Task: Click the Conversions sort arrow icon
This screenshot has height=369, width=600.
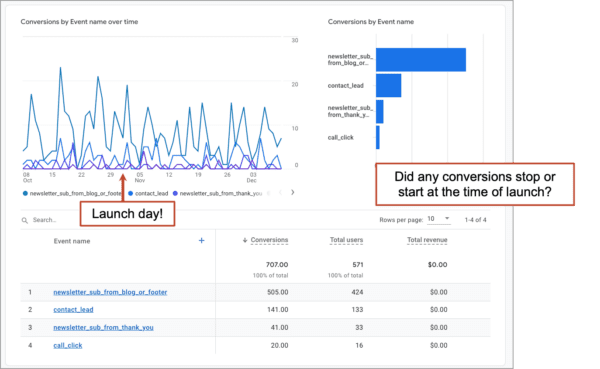Action: point(245,240)
